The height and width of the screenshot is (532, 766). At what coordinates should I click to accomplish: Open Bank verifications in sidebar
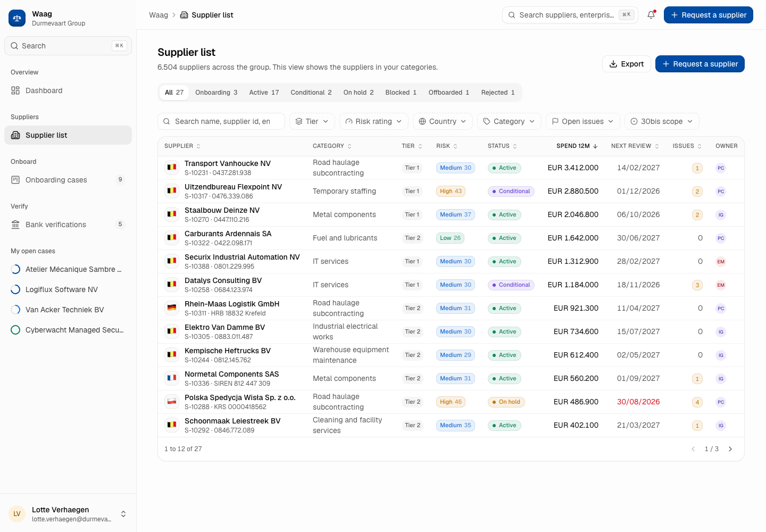[x=68, y=225]
